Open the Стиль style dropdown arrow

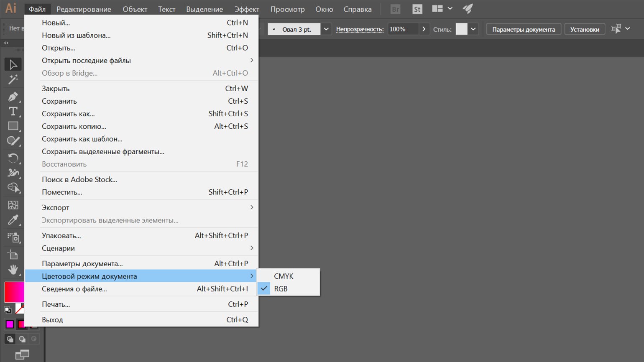tap(473, 29)
